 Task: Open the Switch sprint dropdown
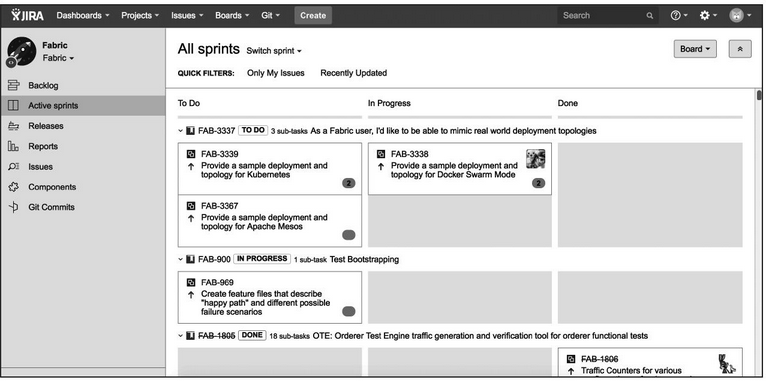tap(274, 51)
